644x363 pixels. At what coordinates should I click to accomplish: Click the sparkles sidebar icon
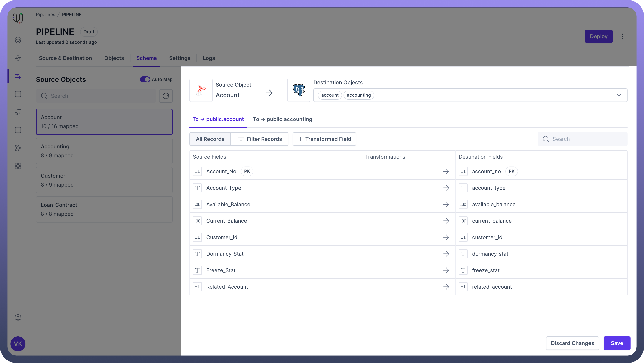coord(18,148)
